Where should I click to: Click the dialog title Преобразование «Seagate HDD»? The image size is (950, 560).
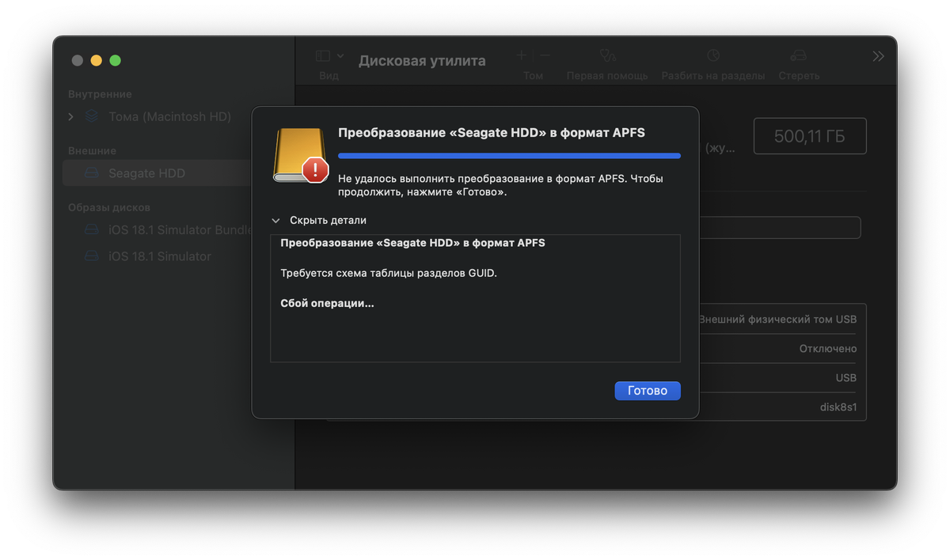pos(492,133)
